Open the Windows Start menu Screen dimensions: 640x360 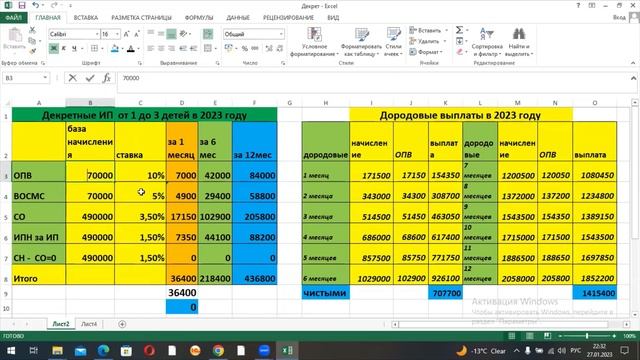click(x=11, y=351)
